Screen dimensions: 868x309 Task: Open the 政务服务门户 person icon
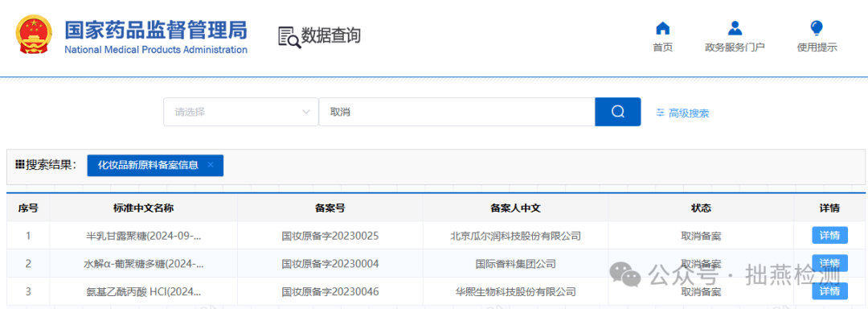[x=735, y=27]
